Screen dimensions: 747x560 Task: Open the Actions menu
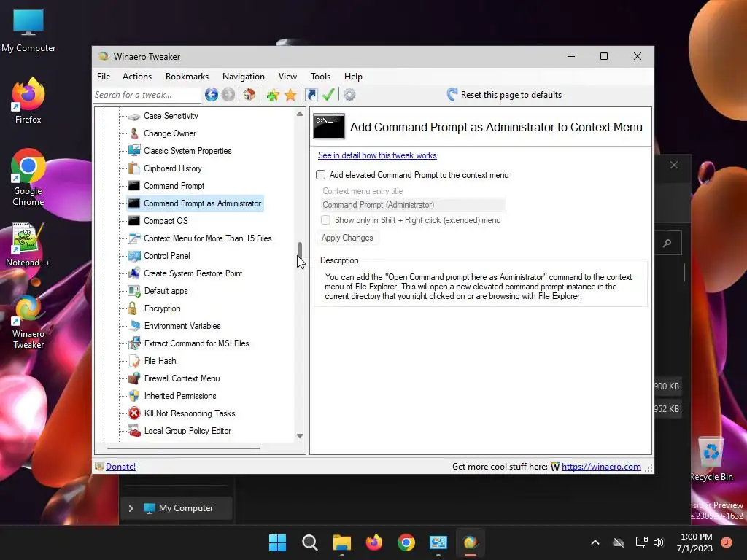pos(136,77)
